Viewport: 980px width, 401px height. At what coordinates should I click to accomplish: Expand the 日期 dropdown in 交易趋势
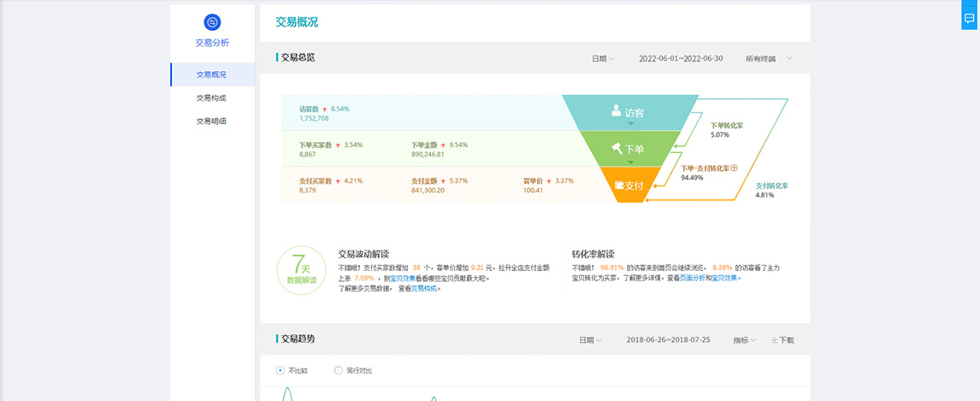pos(590,340)
